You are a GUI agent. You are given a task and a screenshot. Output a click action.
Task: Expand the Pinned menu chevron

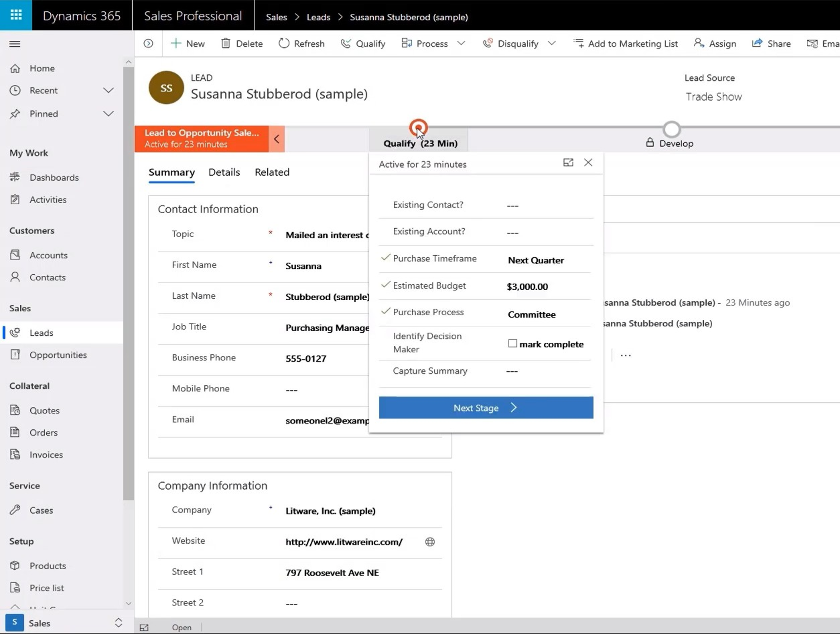[109, 114]
